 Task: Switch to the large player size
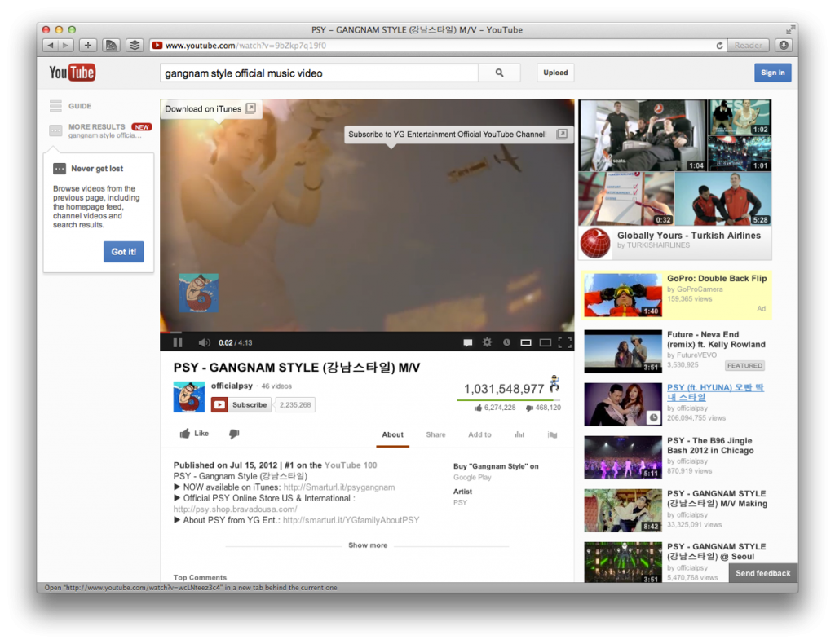coord(546,342)
